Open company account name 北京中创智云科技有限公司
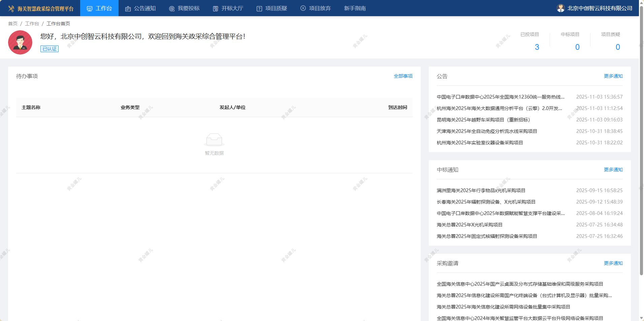The image size is (644, 321). point(600,8)
